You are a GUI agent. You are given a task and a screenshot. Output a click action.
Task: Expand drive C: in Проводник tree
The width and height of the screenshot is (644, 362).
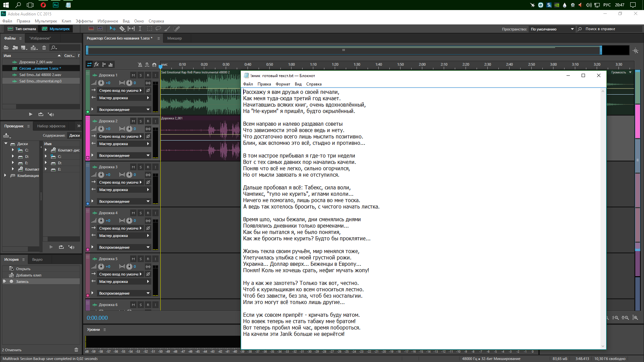[13, 150]
